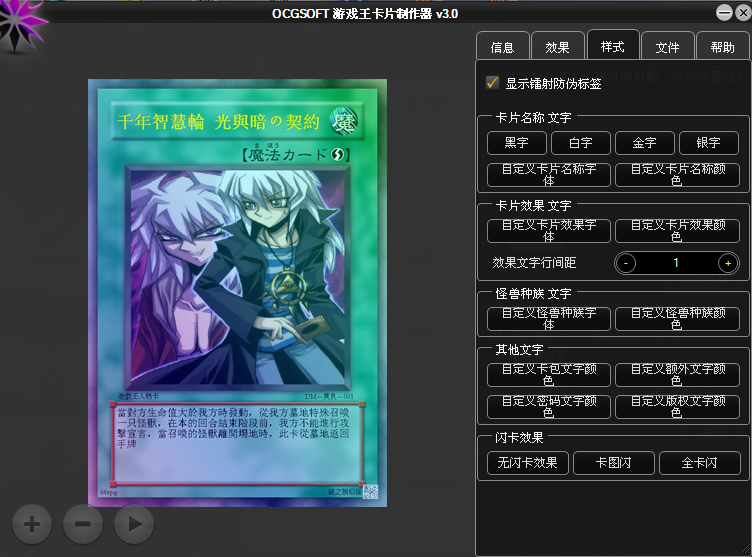
Task: Select 全卡闪 foil effect
Action: coord(700,463)
